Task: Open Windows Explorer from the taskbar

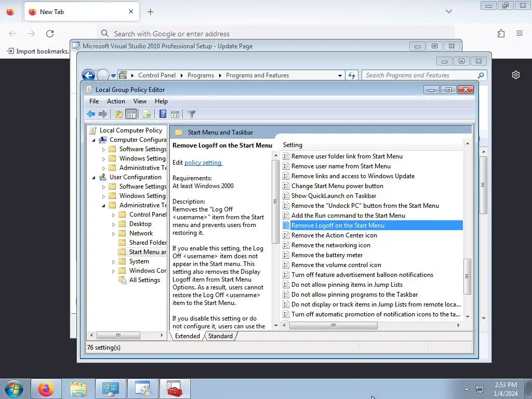Action: pos(78,389)
